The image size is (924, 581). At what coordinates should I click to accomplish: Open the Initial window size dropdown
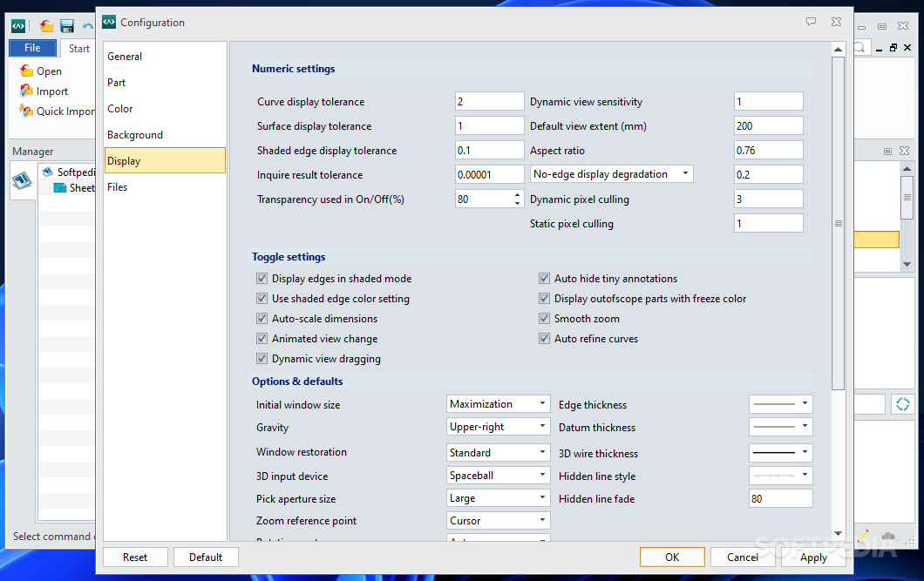pos(499,404)
